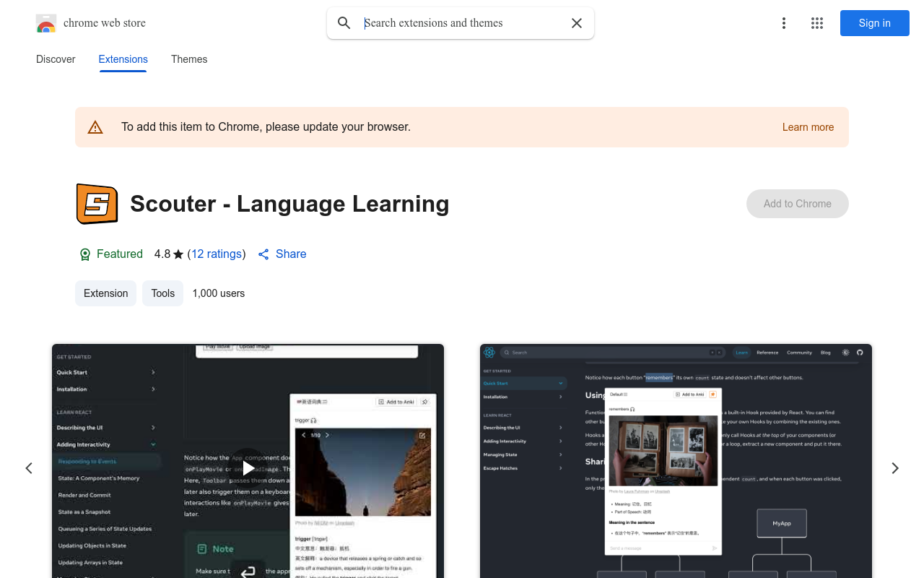Image resolution: width=924 pixels, height=578 pixels.
Task: Click the 1,000 users text
Action: [x=219, y=293]
